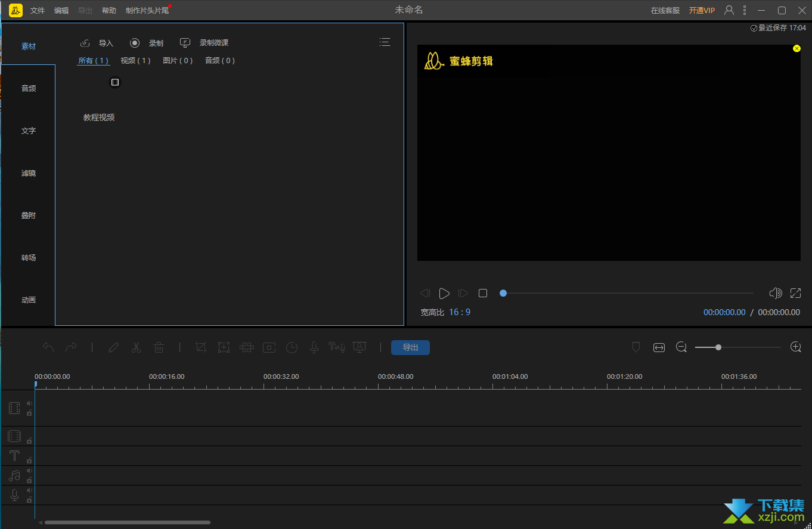
Task: Open the three-dot more options menu
Action: (x=745, y=10)
